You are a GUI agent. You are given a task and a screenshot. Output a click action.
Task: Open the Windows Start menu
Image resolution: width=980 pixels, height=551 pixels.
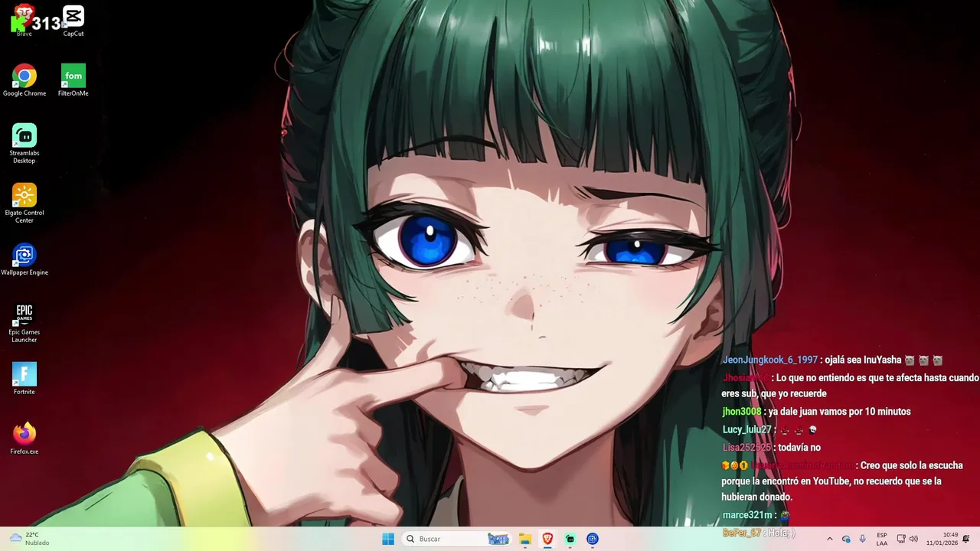(388, 539)
